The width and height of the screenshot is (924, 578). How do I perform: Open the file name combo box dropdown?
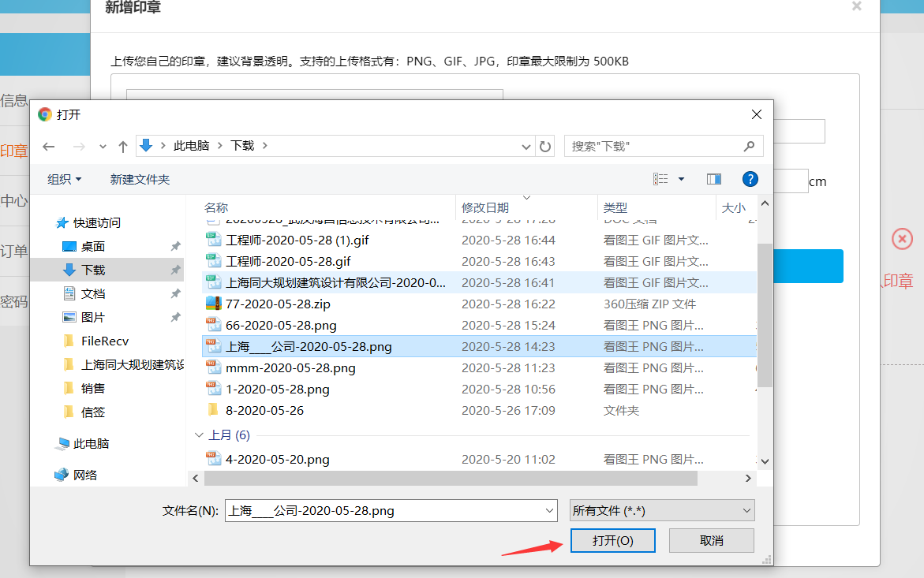[x=550, y=511]
